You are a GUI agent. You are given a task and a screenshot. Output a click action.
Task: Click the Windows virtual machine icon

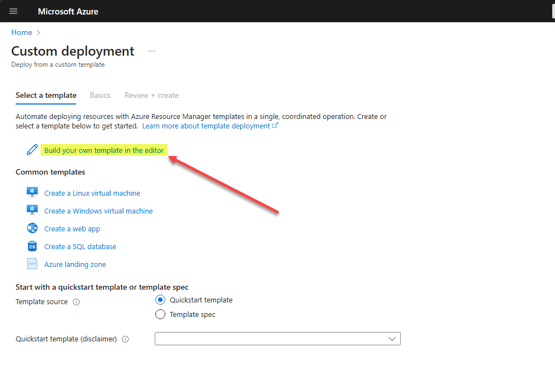pyautogui.click(x=32, y=210)
